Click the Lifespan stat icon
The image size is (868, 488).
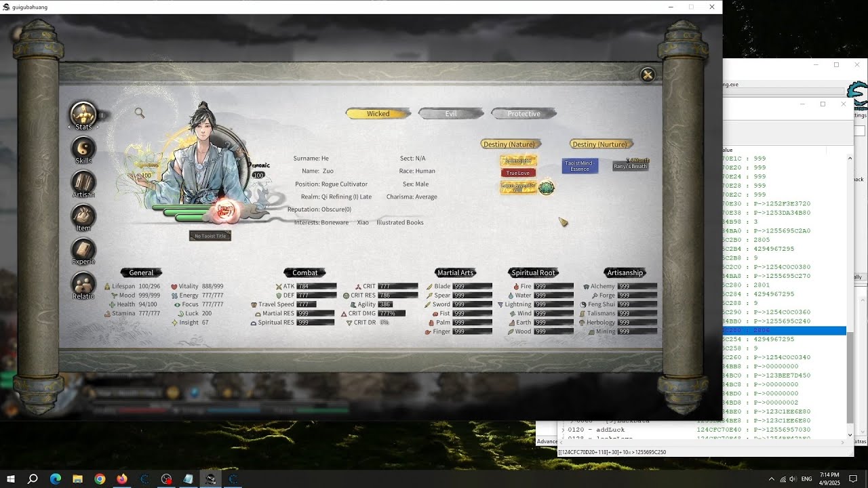107,287
